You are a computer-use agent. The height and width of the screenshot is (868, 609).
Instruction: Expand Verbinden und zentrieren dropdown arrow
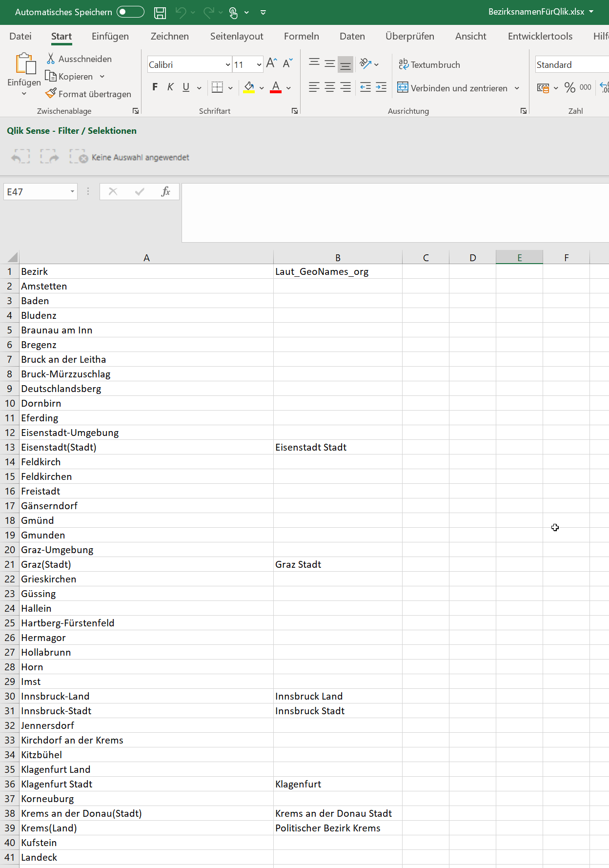pos(517,88)
